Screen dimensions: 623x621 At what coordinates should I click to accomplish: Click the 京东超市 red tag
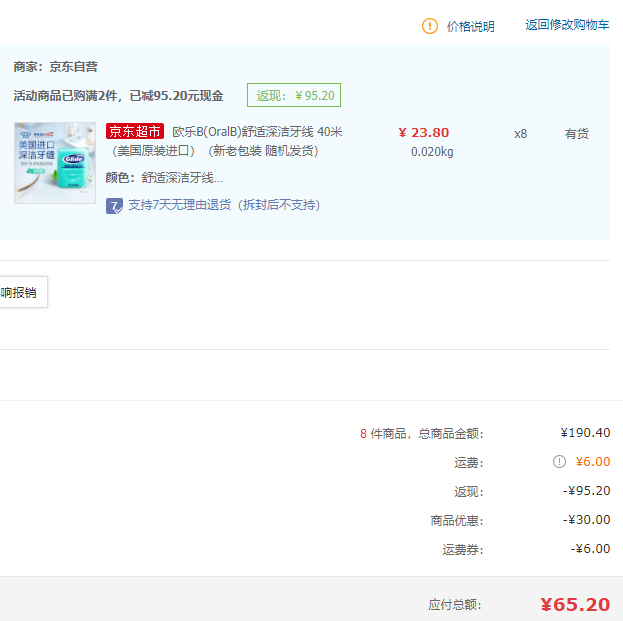click(135, 131)
